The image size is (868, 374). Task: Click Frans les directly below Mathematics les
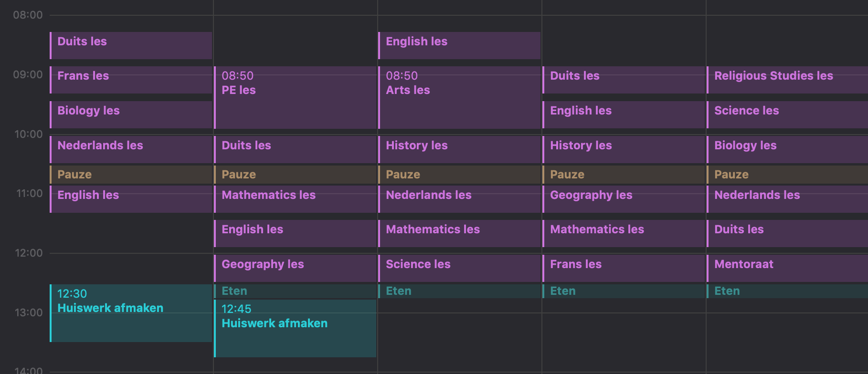click(624, 268)
